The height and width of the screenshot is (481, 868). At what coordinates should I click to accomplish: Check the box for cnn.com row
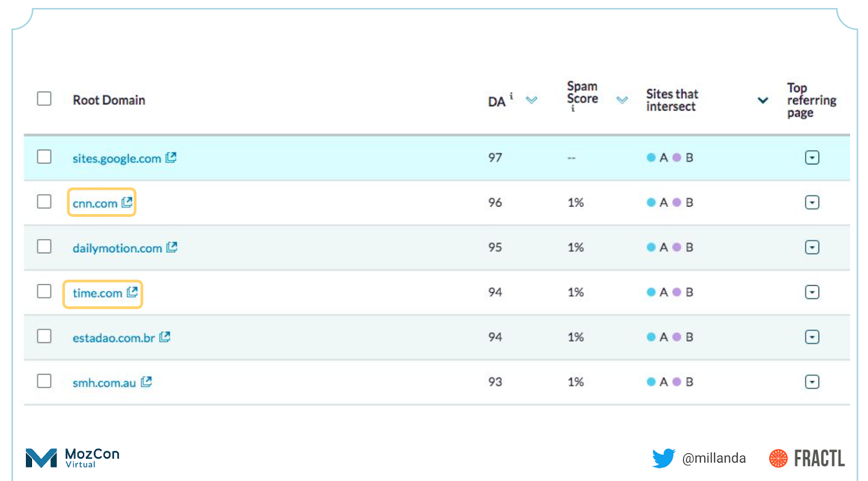44,202
